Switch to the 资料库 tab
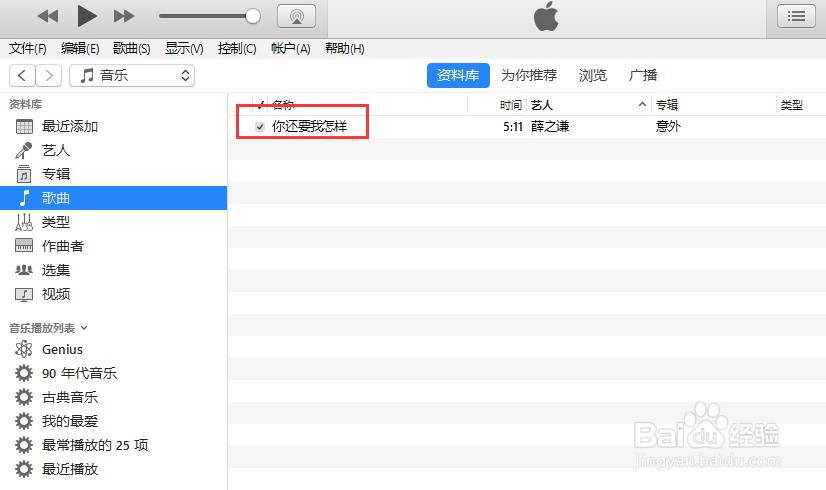The height and width of the screenshot is (490, 826). [458, 75]
